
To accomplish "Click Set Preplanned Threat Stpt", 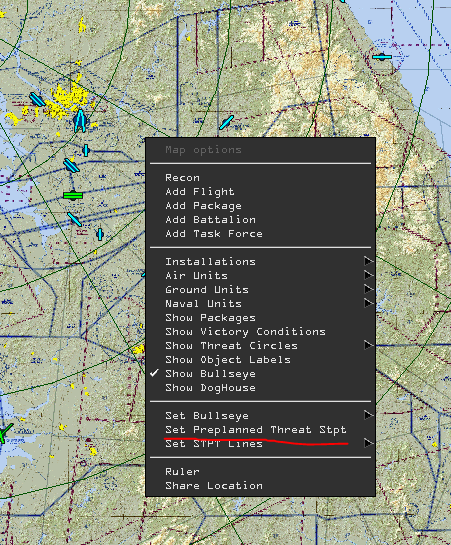I will coord(256,430).
